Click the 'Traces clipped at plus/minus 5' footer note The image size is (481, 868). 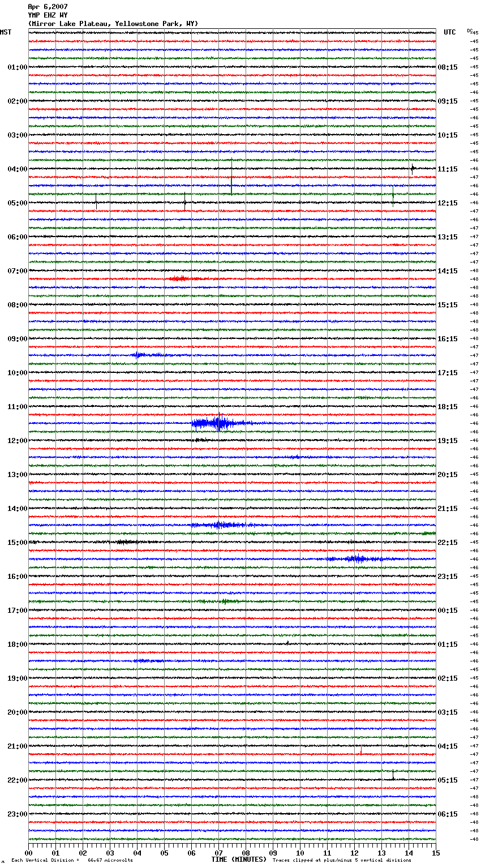click(342, 860)
